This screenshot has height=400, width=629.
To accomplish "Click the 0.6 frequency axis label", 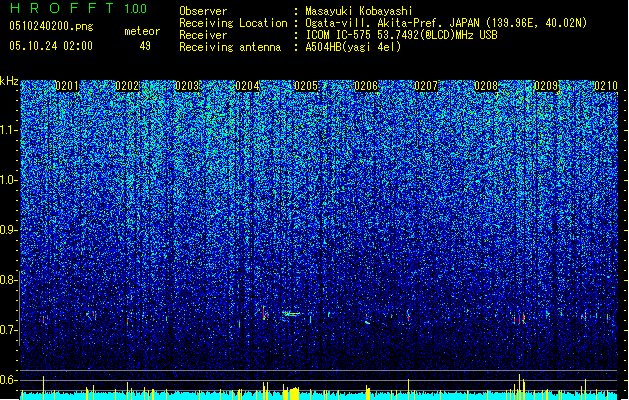I will 8,380.
